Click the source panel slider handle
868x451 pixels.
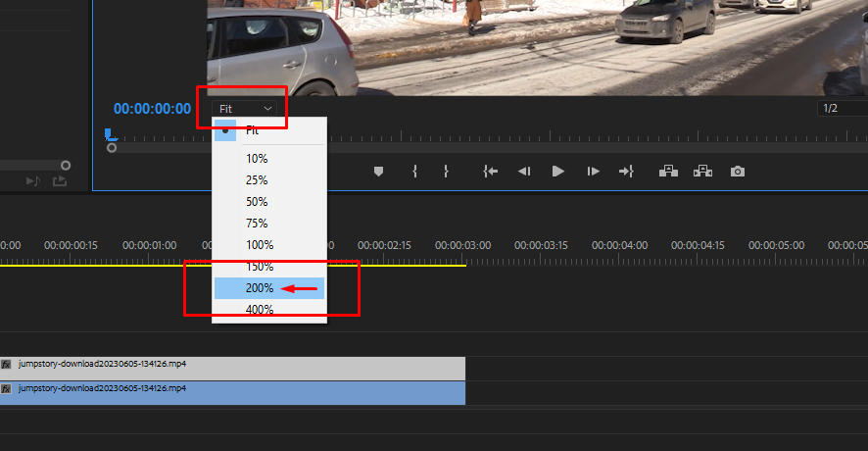point(66,165)
